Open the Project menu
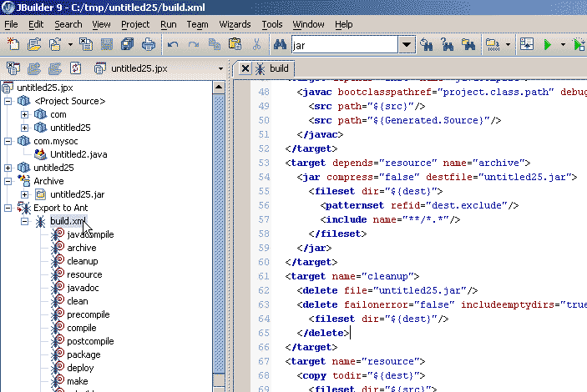Viewport: 587px width, 392px height. point(135,24)
